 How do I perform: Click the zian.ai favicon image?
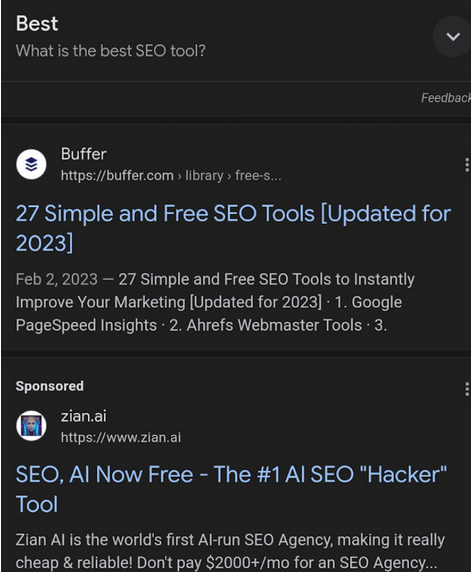[31, 426]
